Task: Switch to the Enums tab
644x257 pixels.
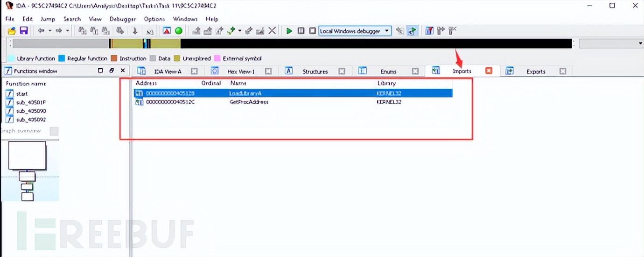Action: click(x=388, y=71)
